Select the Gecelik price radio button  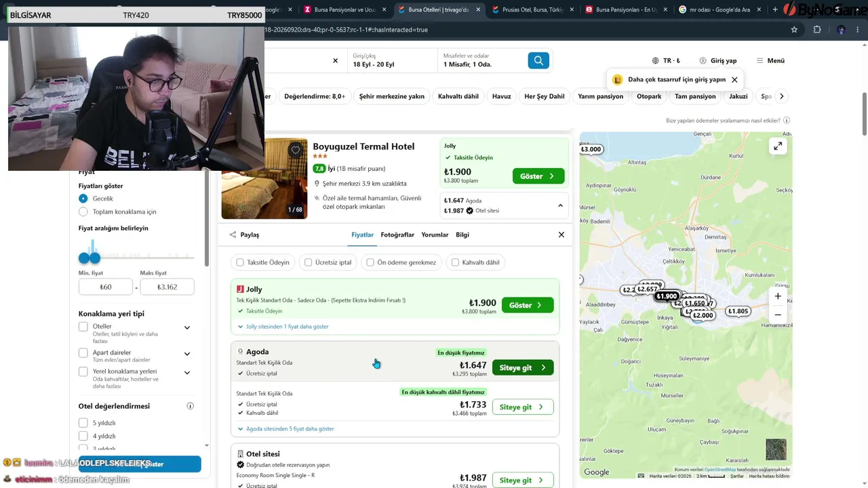pyautogui.click(x=83, y=199)
